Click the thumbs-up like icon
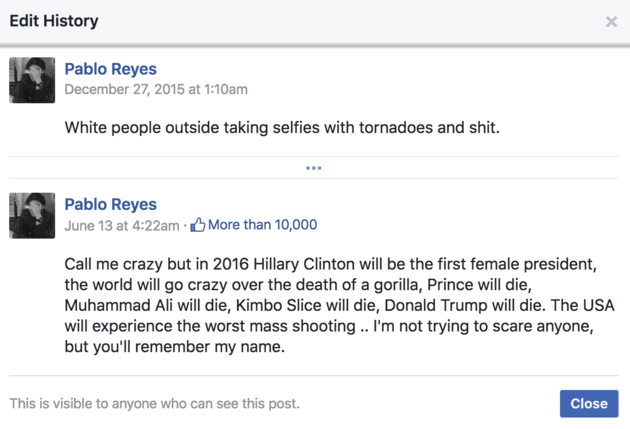Screen dimensions: 630x429 (198, 225)
